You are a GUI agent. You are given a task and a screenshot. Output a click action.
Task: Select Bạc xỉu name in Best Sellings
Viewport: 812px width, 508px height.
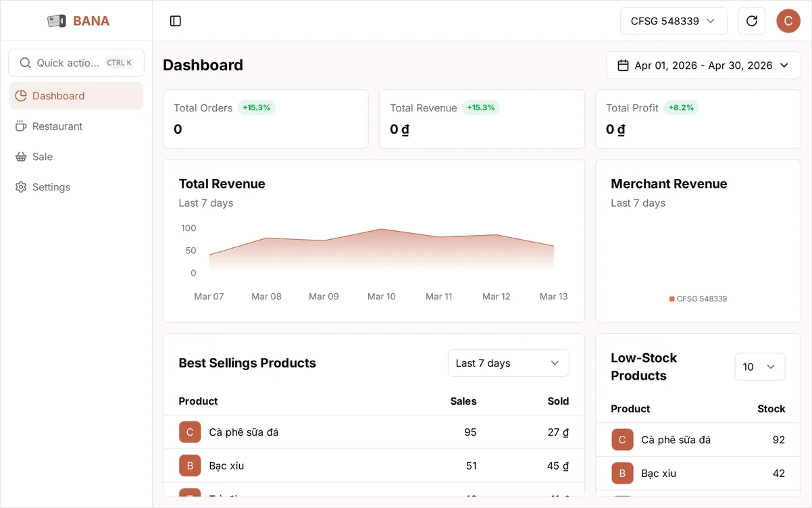226,466
